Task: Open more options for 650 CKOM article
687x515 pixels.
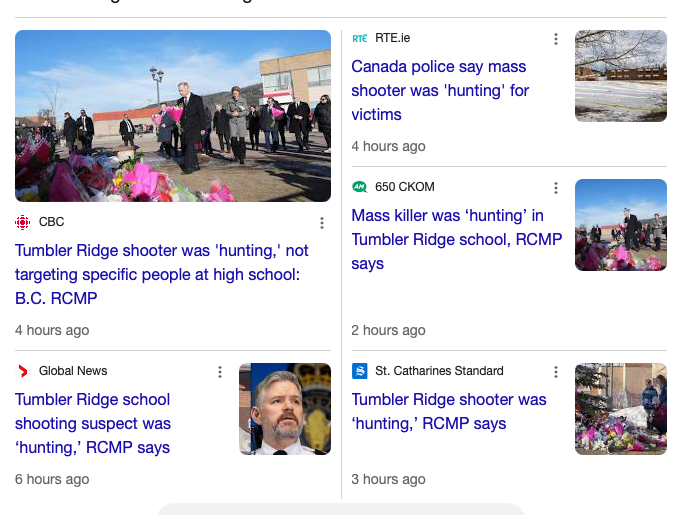Action: coord(556,188)
